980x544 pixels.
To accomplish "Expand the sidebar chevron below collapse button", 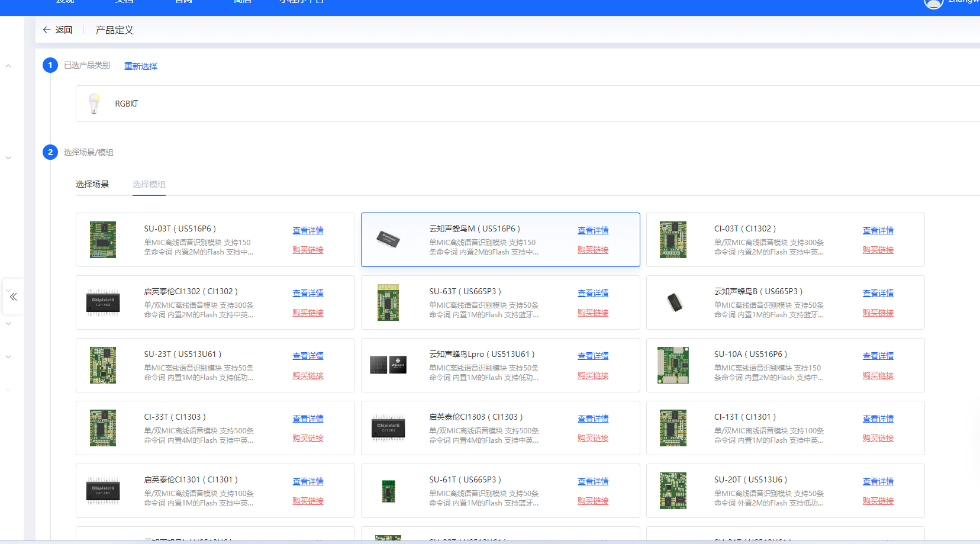I will (x=8, y=324).
